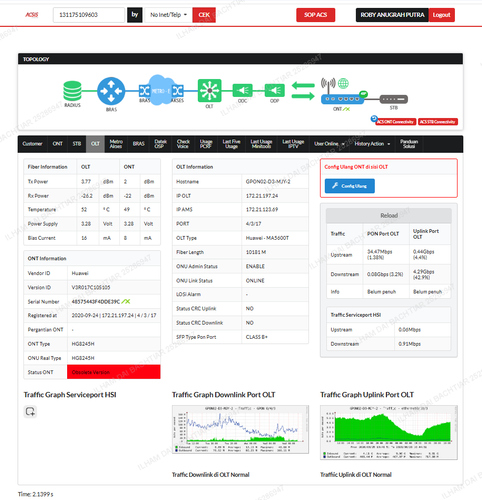Click the OLT node icon in topology
This screenshot has height=500, width=482.
coord(209,90)
